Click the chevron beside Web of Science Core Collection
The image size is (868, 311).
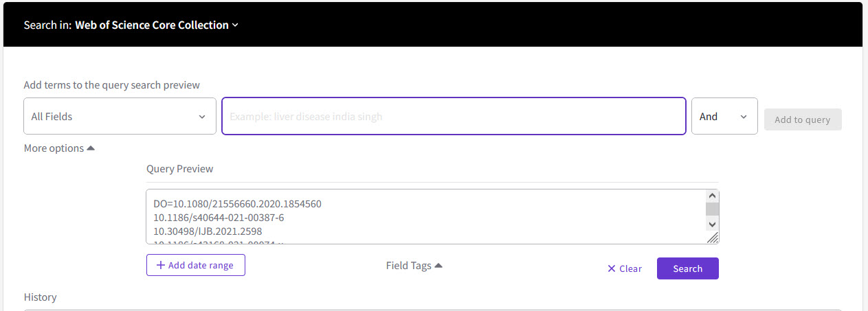235,25
